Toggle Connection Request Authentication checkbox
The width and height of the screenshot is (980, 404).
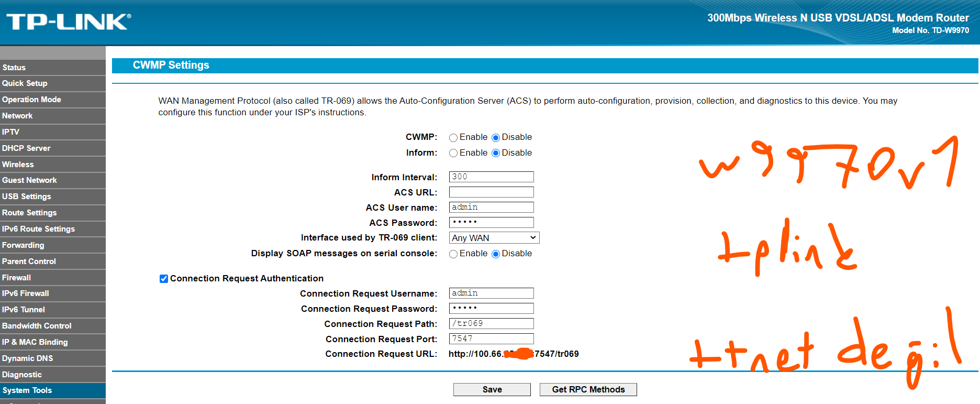click(164, 279)
